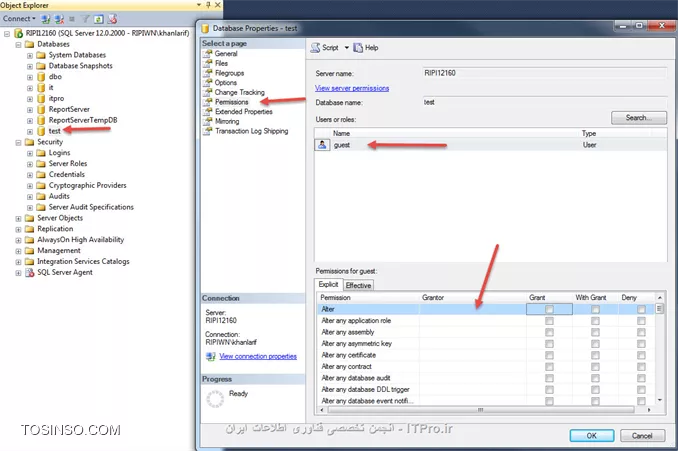Expand the test database node

click(30, 131)
